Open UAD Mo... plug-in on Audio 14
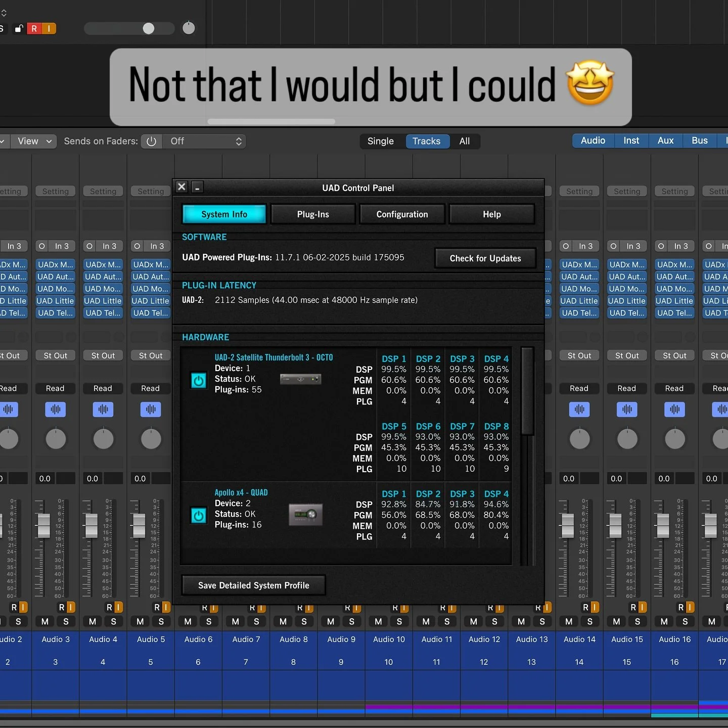Image resolution: width=728 pixels, height=728 pixels. [579, 289]
